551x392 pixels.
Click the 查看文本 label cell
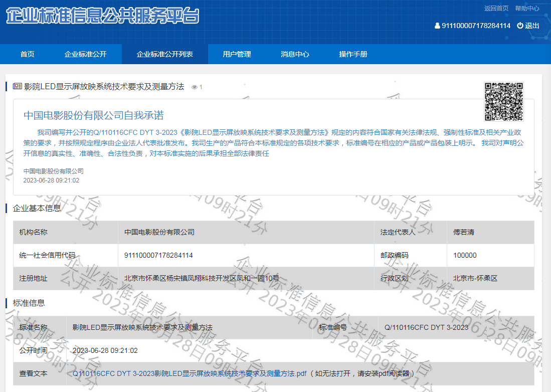pos(40,373)
